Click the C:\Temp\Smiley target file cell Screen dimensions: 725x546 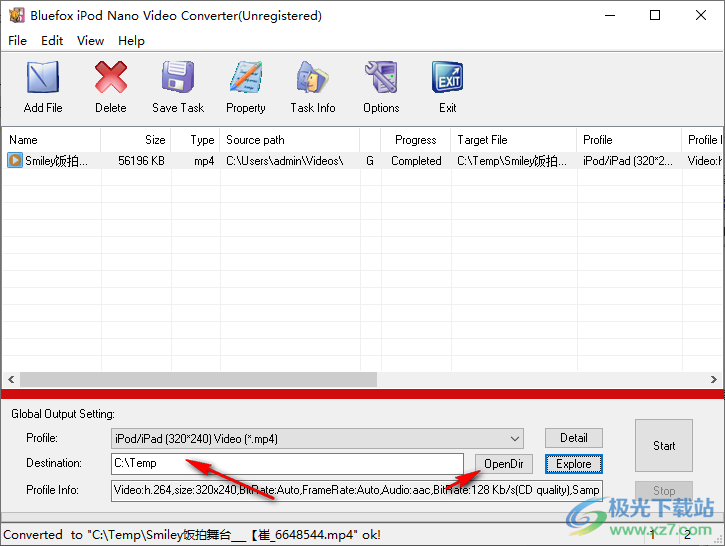[511, 161]
